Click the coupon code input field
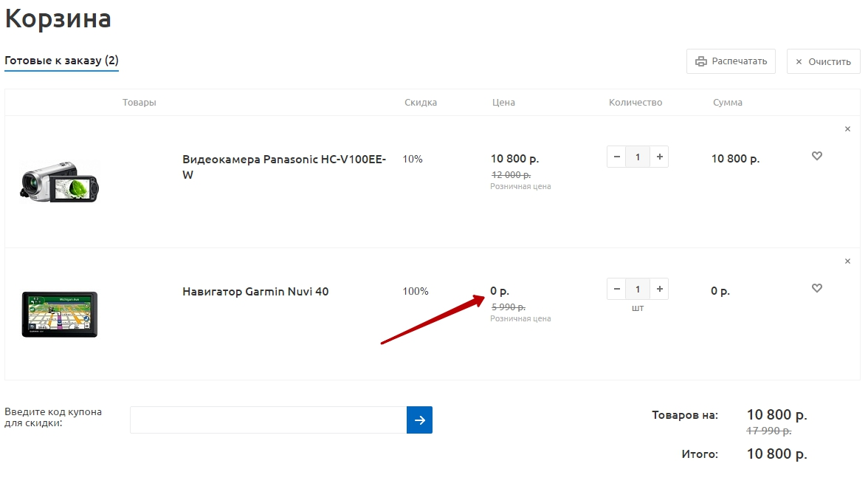 point(268,420)
